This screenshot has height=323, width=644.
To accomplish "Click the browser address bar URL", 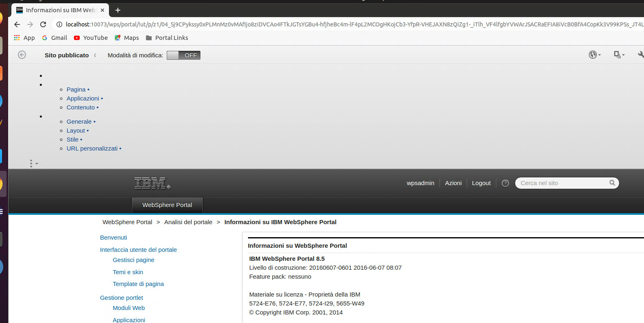I will point(354,24).
